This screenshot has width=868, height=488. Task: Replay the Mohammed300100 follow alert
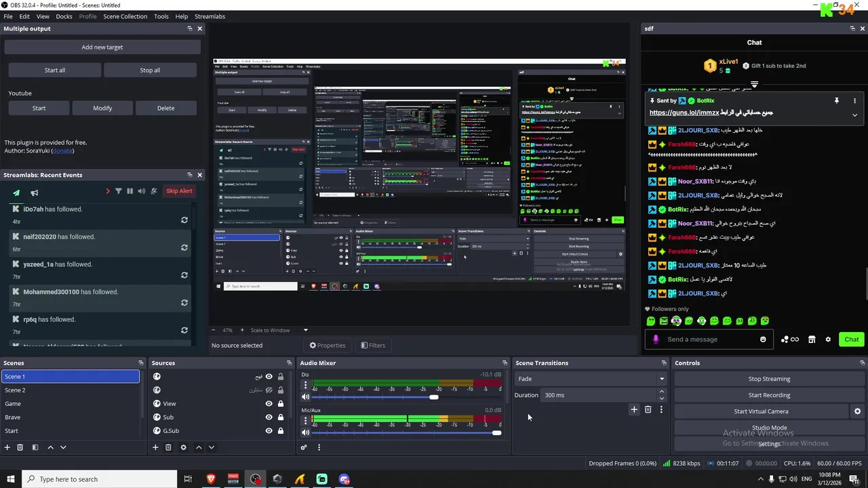coord(184,303)
